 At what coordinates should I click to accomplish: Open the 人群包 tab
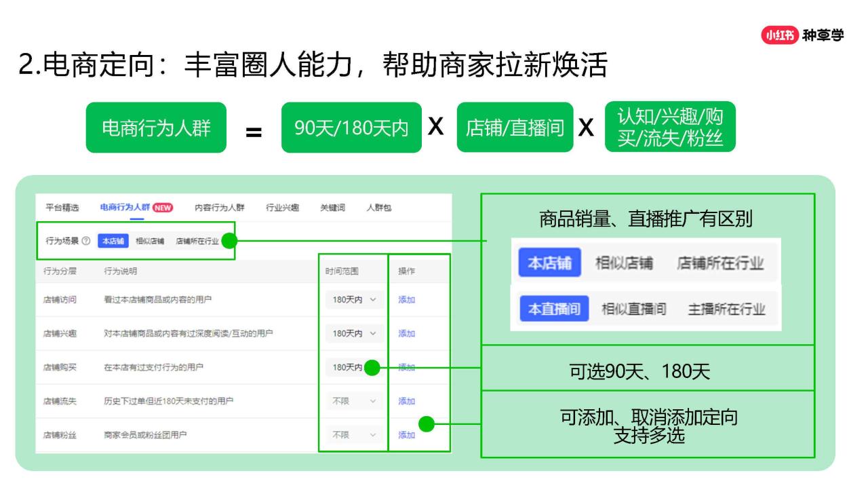click(x=378, y=208)
